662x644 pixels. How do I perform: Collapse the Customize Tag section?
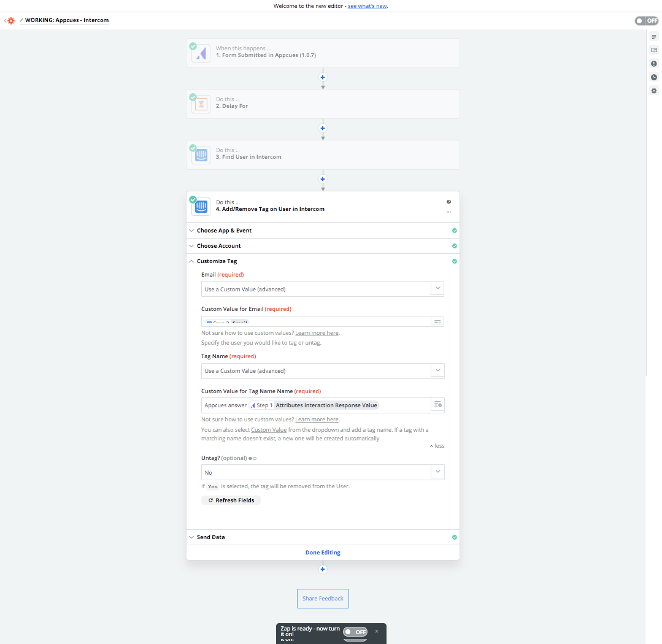(x=323, y=261)
